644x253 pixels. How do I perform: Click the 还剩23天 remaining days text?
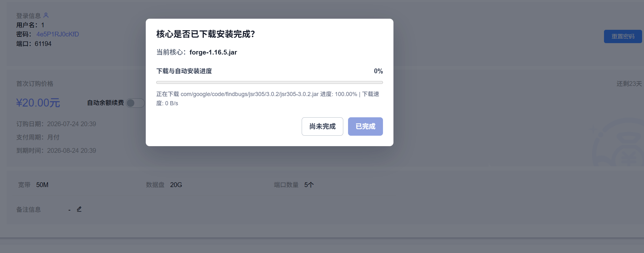tap(629, 84)
